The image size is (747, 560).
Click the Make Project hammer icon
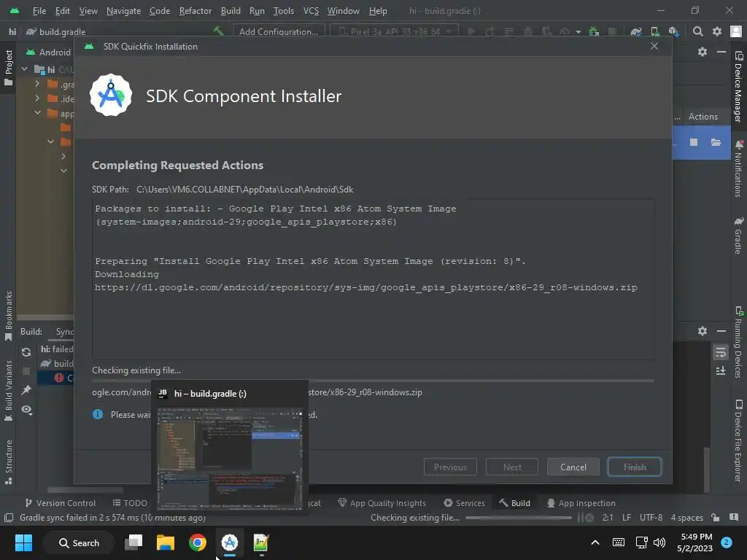point(218,31)
